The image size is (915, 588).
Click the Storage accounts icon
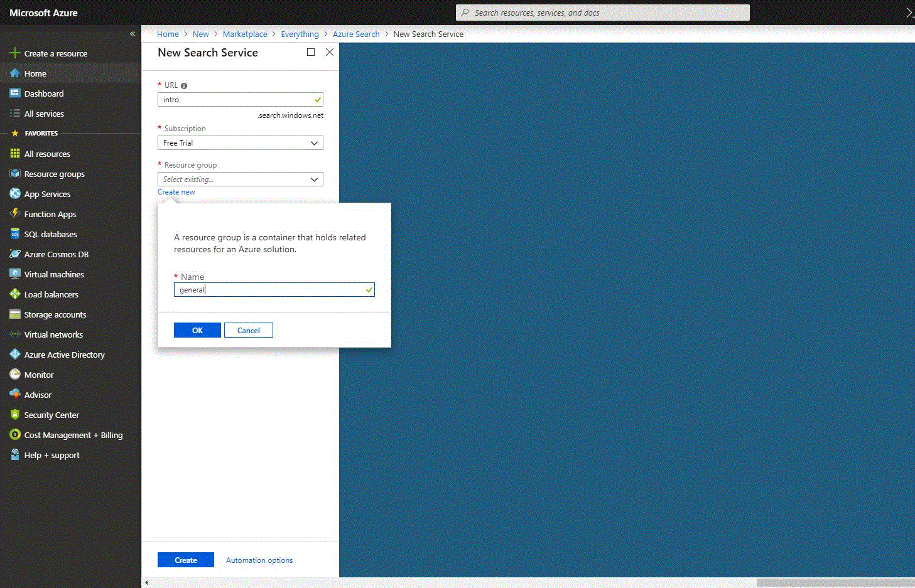click(15, 314)
